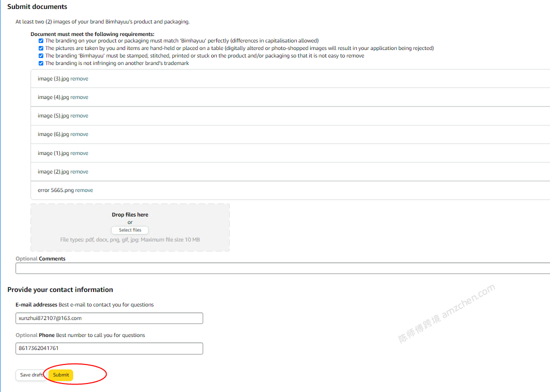This screenshot has width=550, height=392.
Task: Click the Phone number input field
Action: (x=109, y=348)
